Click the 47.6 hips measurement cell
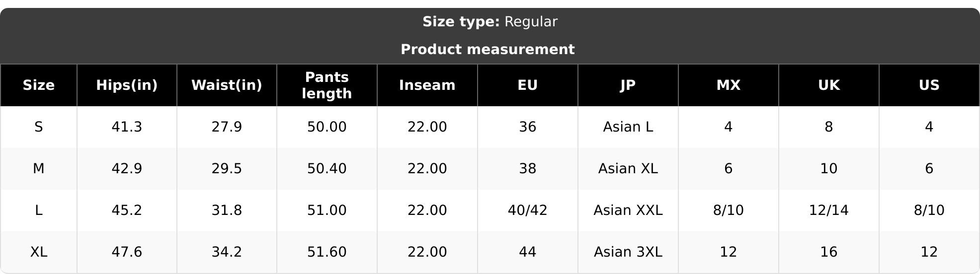 click(127, 252)
